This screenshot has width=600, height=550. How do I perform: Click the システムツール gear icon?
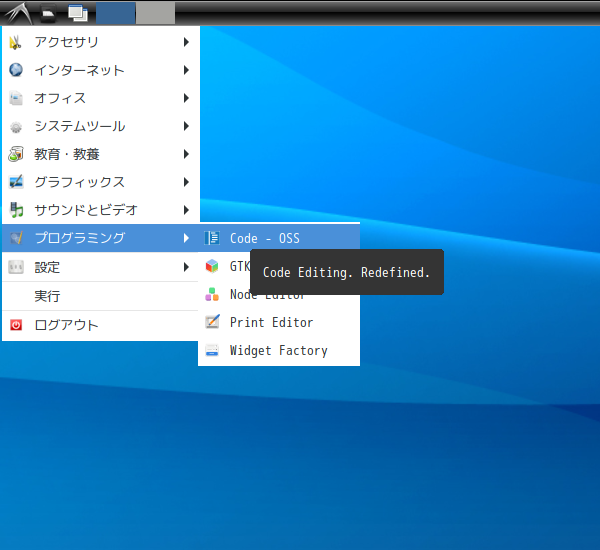[16, 126]
